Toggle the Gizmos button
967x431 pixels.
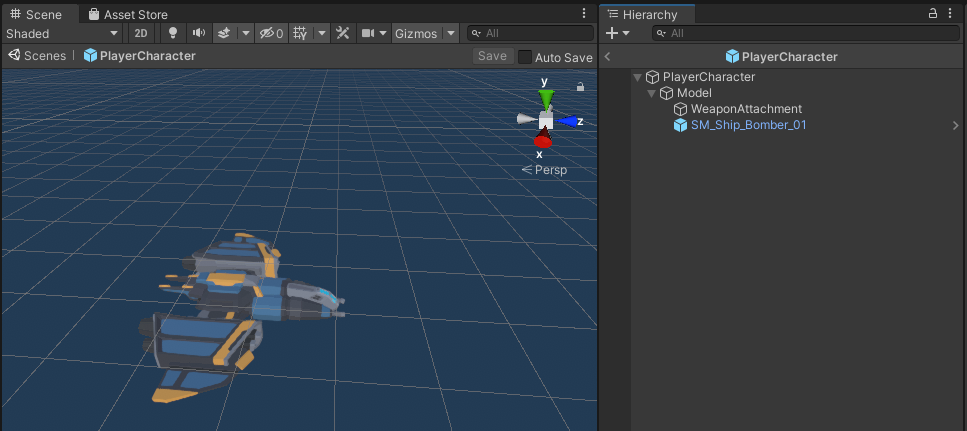pyautogui.click(x=416, y=33)
